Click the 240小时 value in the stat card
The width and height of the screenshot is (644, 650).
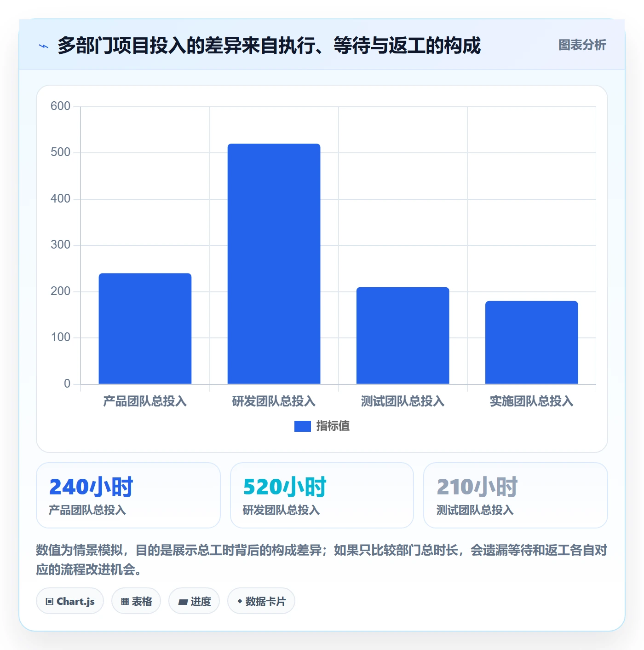(91, 487)
